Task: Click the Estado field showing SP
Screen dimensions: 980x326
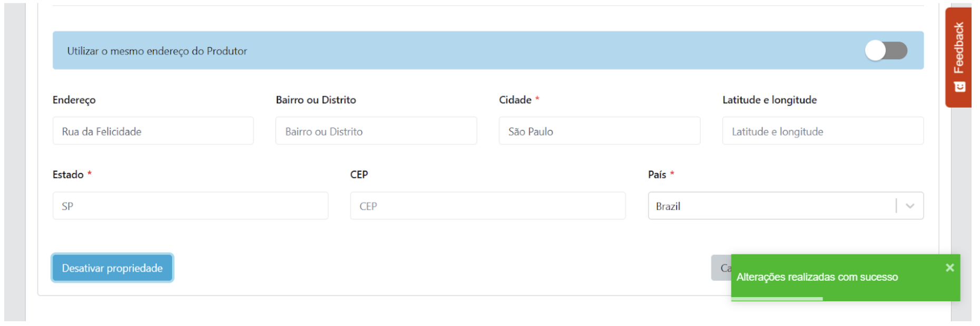Action: 190,206
